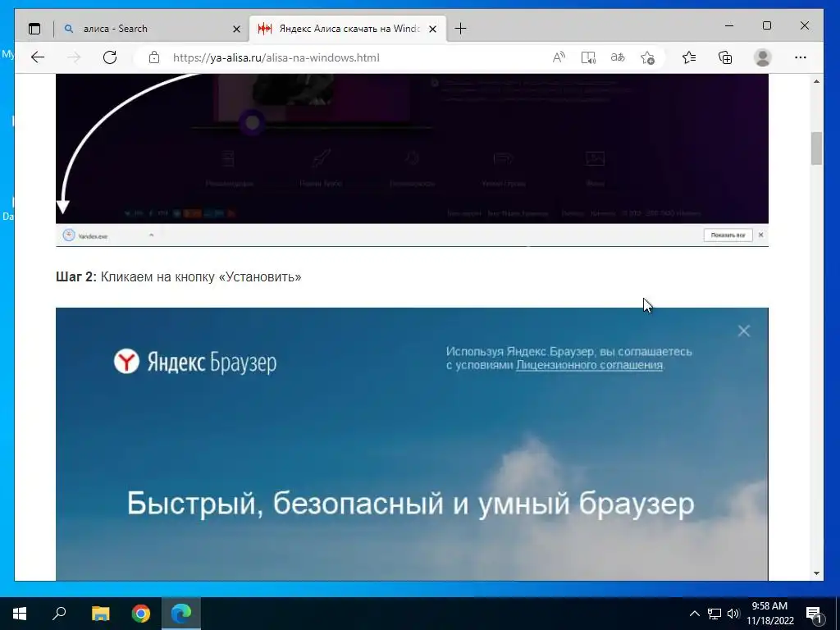Click the scroll up arrow of the page

coord(816,81)
